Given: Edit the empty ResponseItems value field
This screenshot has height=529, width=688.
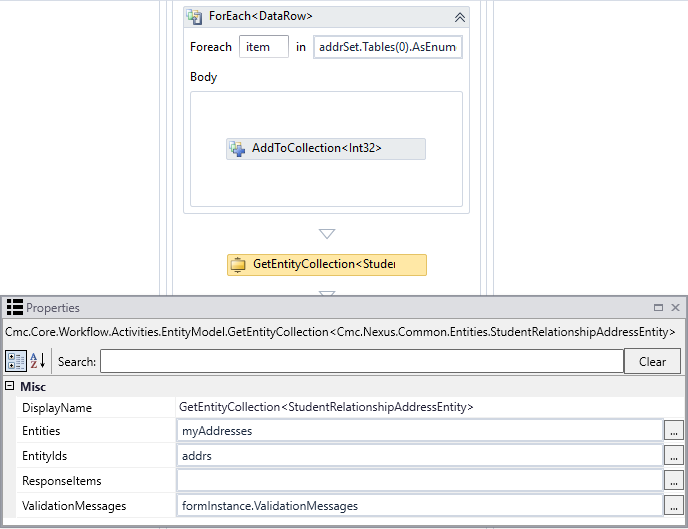Looking at the screenshot, I should click(419, 481).
